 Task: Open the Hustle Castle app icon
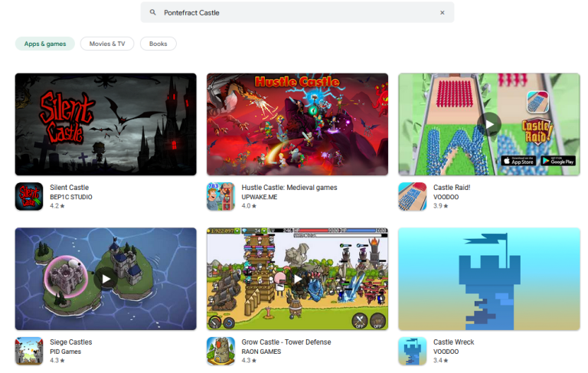click(220, 197)
